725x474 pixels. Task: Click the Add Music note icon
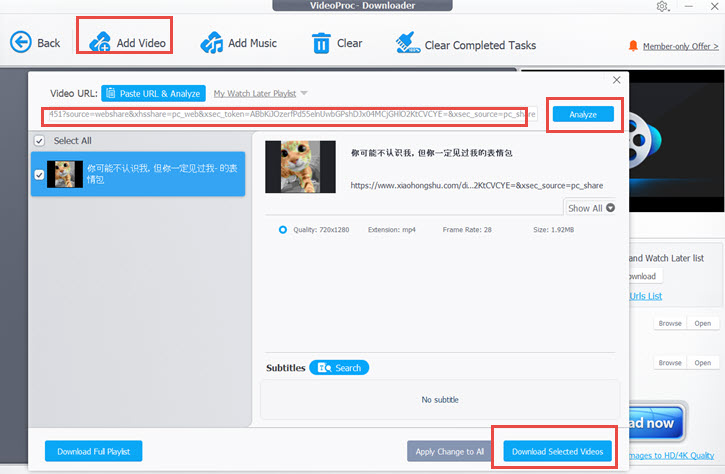(212, 43)
